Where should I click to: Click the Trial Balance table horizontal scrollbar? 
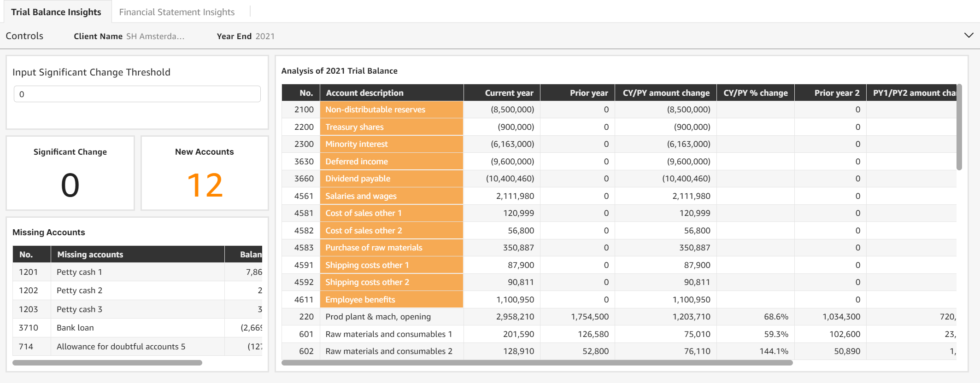[537, 363]
